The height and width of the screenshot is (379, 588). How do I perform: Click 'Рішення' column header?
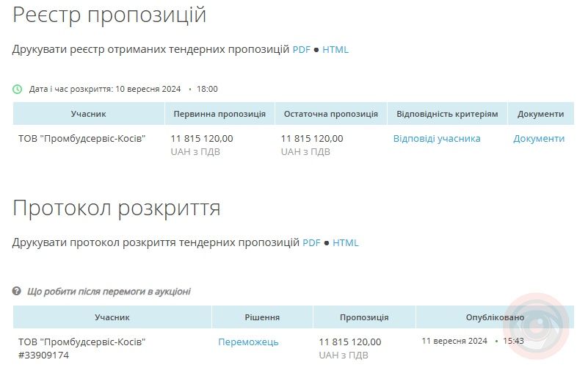pos(262,317)
